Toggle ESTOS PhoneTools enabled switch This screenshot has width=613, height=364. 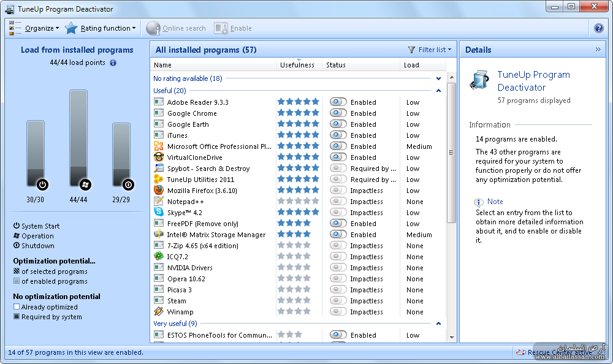[338, 335]
